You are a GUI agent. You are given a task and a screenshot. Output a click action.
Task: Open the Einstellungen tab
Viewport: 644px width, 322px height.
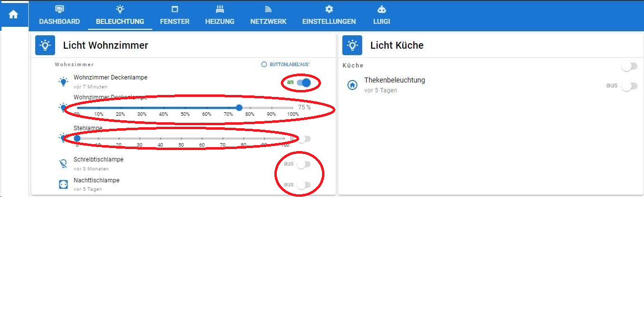(329, 15)
